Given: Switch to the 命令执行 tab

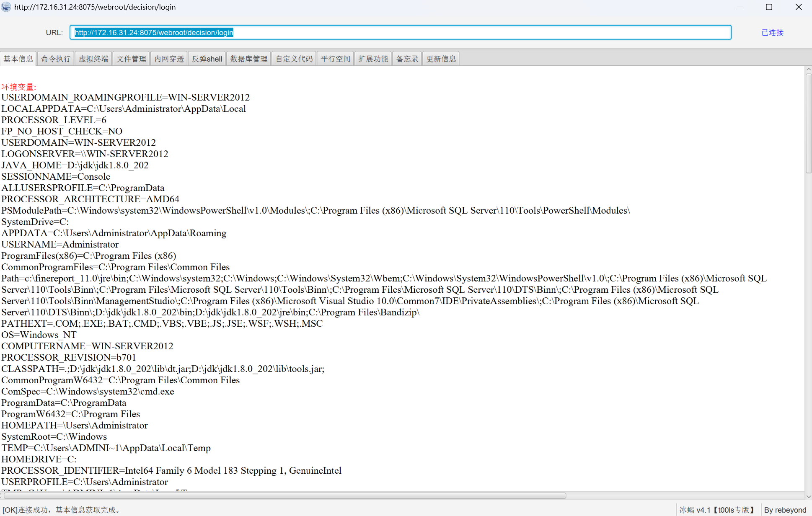Looking at the screenshot, I should point(56,59).
